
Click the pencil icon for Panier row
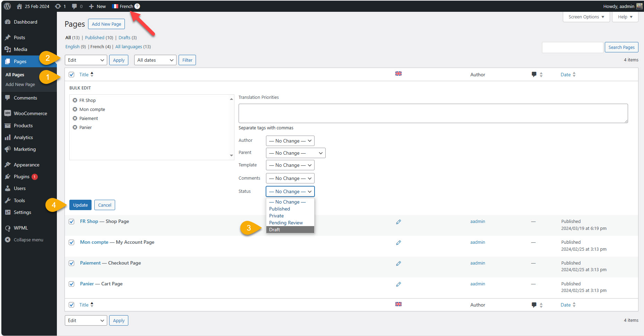[x=398, y=284]
